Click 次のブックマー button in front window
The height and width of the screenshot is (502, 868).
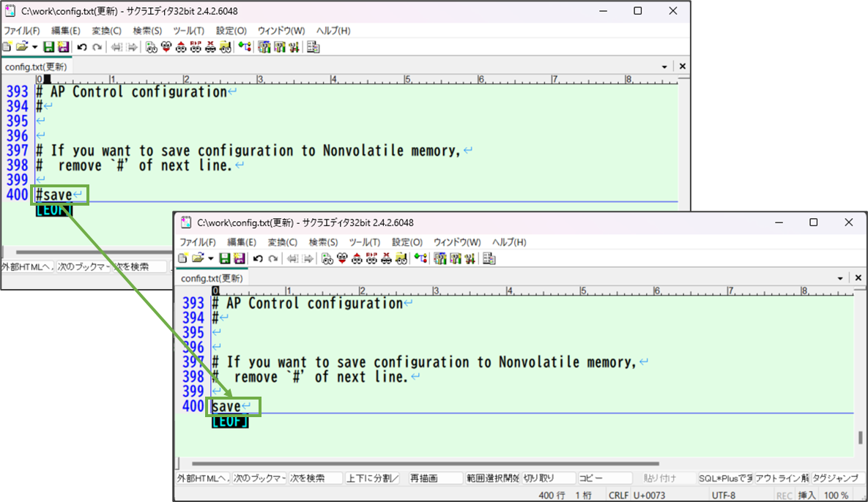pyautogui.click(x=259, y=479)
